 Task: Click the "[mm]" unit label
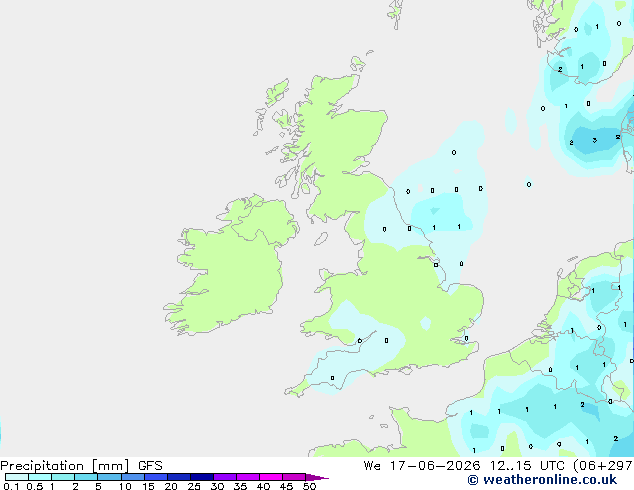111,466
